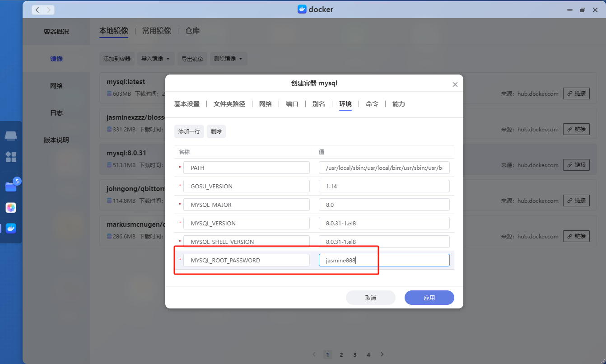Open the storage drive icon in the dock

(11, 136)
